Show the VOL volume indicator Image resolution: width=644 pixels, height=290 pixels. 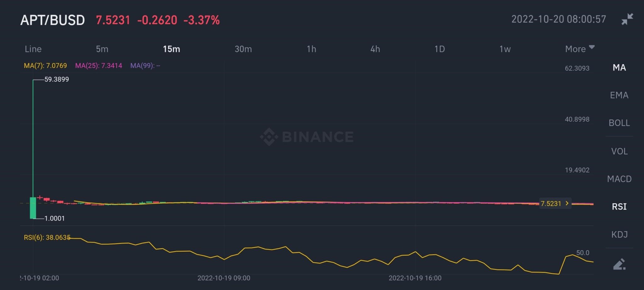coord(619,151)
